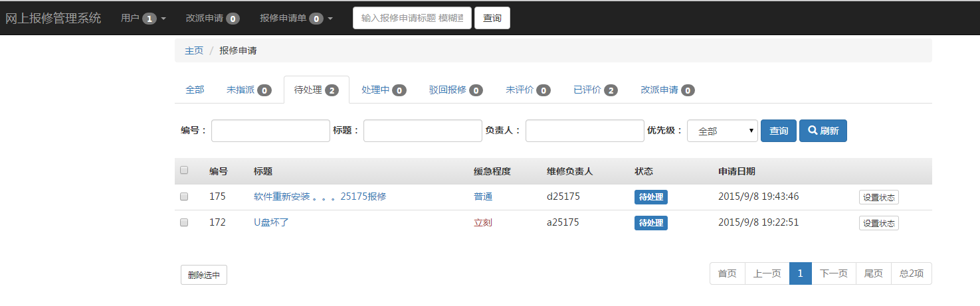This screenshot has width=980, height=306.
Task: Open the 改派申请 tab below breadcrumb
Action: pos(668,90)
